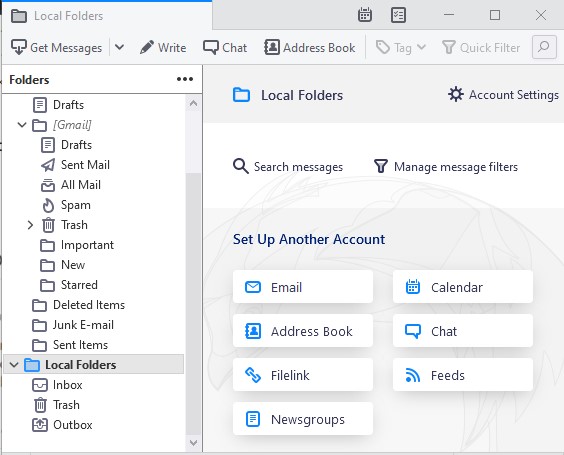This screenshot has height=455, width=564.
Task: Collapse the [Gmail] folder
Action: click(x=22, y=125)
